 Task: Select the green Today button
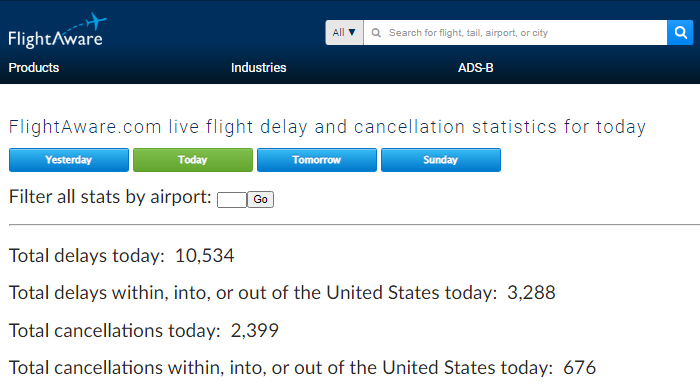click(x=193, y=160)
